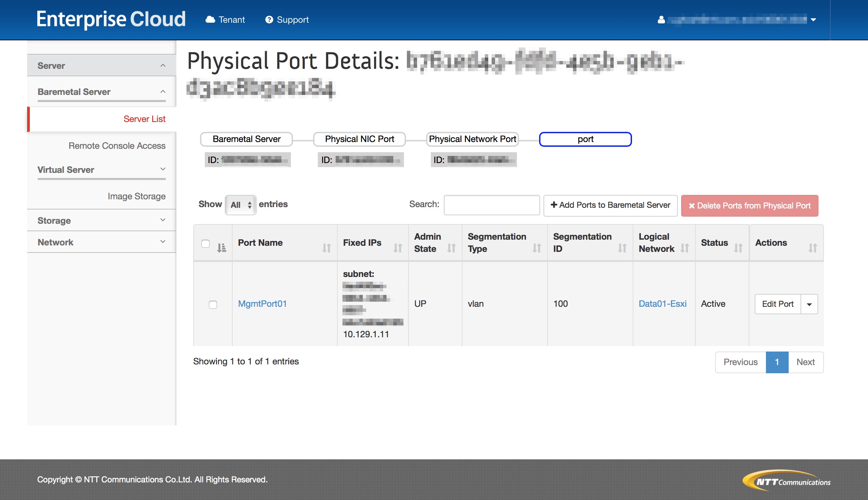This screenshot has width=868, height=500.
Task: Select Image Storage in sidebar
Action: tap(136, 196)
